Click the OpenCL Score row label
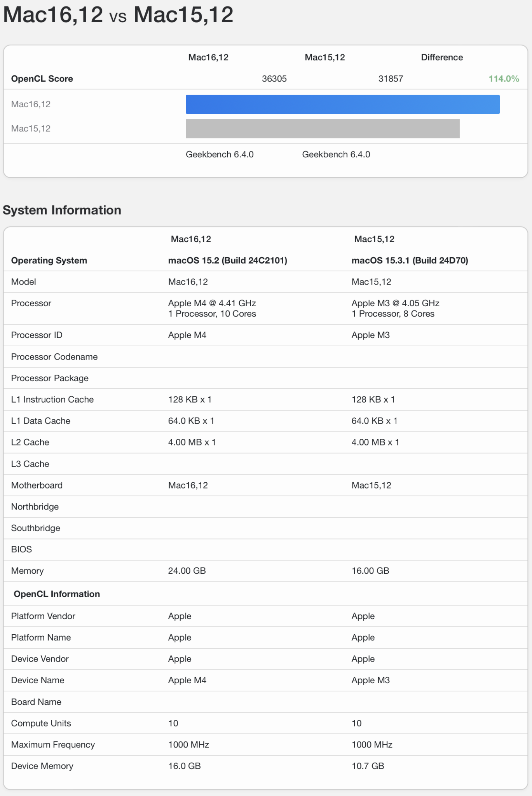This screenshot has width=532, height=796. click(x=42, y=79)
